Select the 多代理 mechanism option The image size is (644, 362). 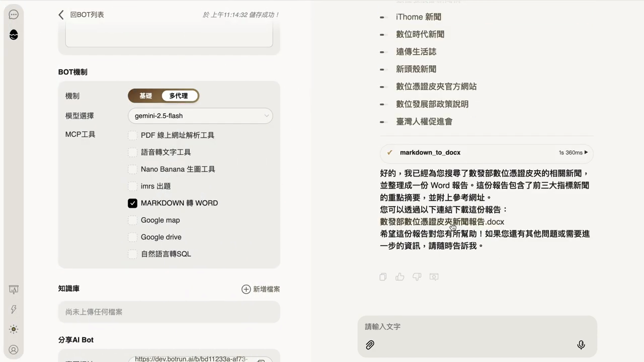pyautogui.click(x=179, y=96)
